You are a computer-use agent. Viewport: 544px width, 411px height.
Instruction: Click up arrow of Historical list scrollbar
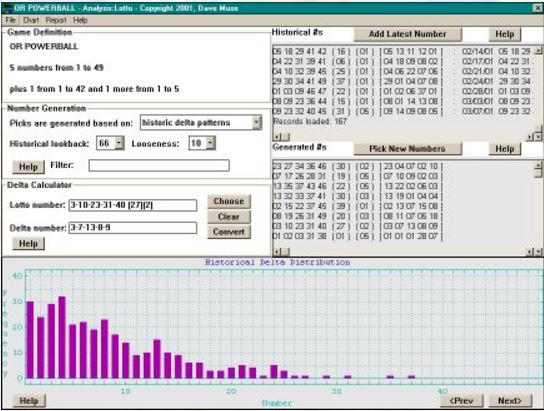pos(538,51)
